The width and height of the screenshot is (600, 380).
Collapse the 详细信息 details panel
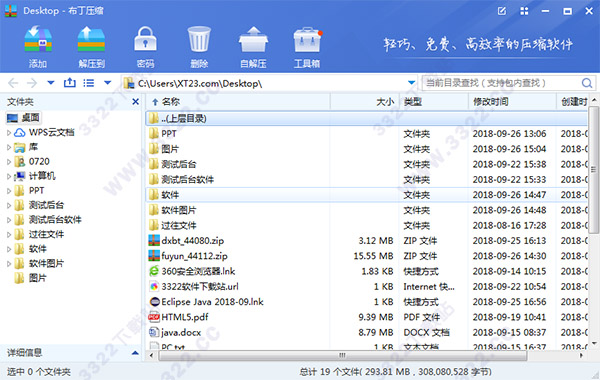135,352
